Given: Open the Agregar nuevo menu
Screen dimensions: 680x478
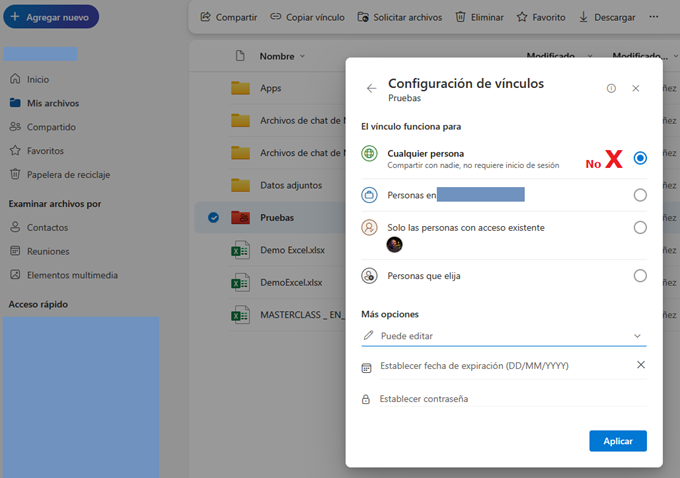Looking at the screenshot, I should [50, 17].
